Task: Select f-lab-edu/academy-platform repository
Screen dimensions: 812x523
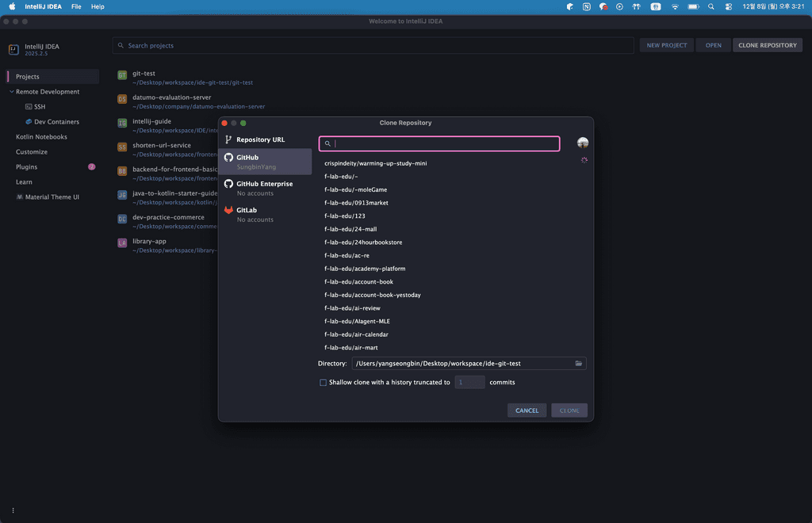Action: pyautogui.click(x=365, y=269)
